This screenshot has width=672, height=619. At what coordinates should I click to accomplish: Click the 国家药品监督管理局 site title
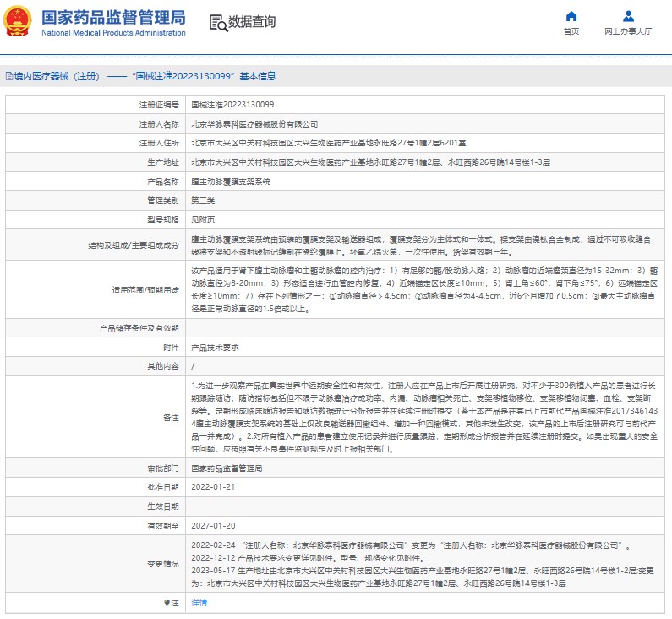point(112,17)
